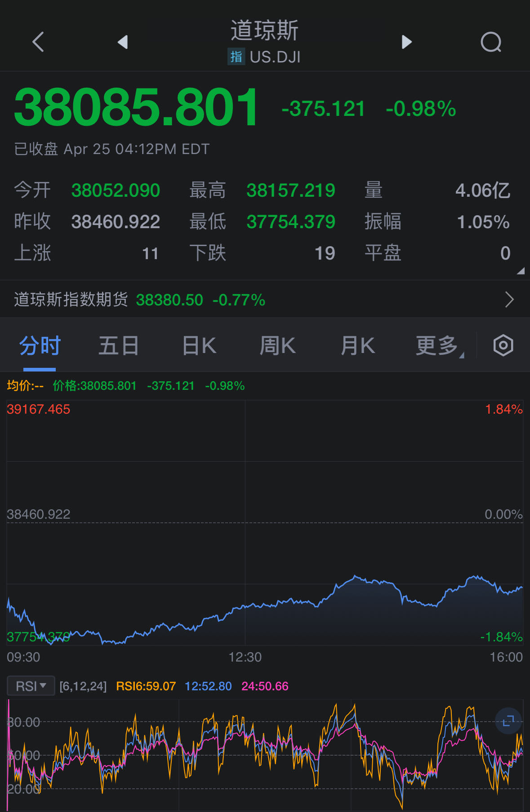Switch to the 五日 tab
This screenshot has height=812, width=530.
[119, 346]
